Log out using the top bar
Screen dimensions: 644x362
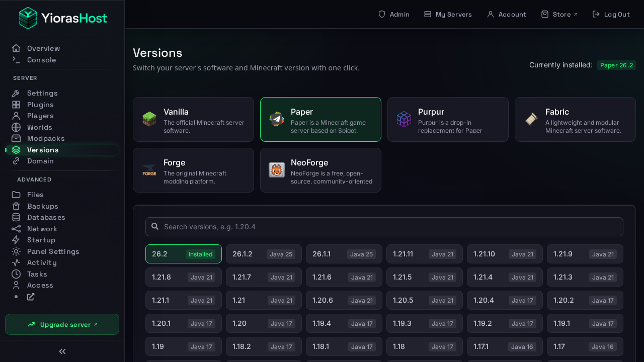point(611,14)
